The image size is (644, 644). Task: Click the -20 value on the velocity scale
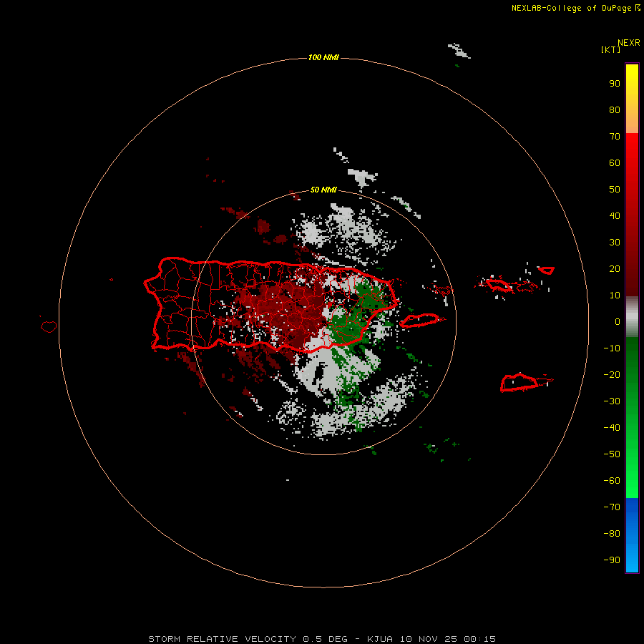[612, 374]
